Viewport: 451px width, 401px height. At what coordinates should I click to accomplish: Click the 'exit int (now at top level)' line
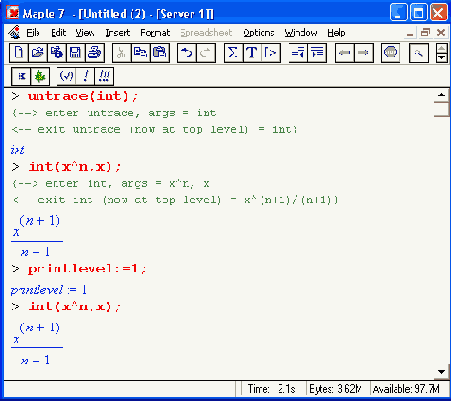175,200
